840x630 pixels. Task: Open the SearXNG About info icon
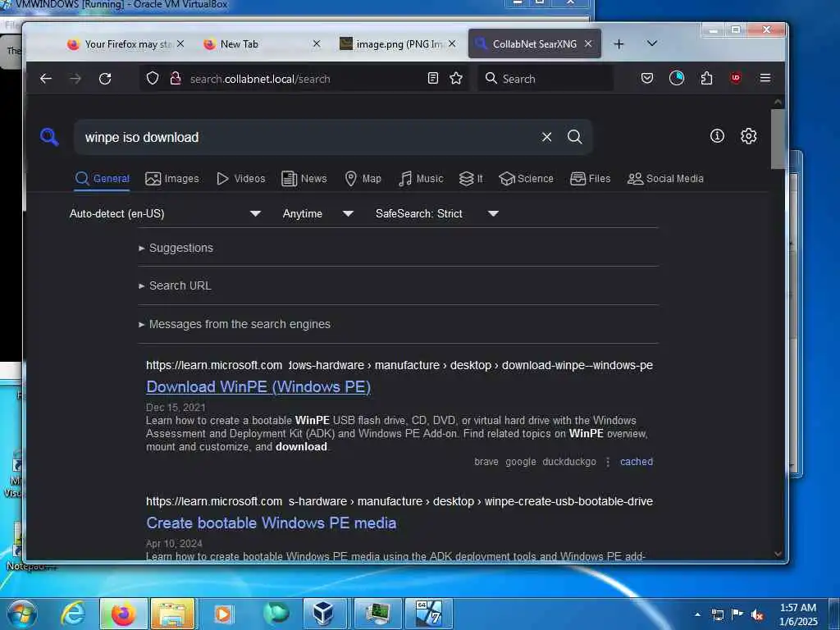point(717,136)
